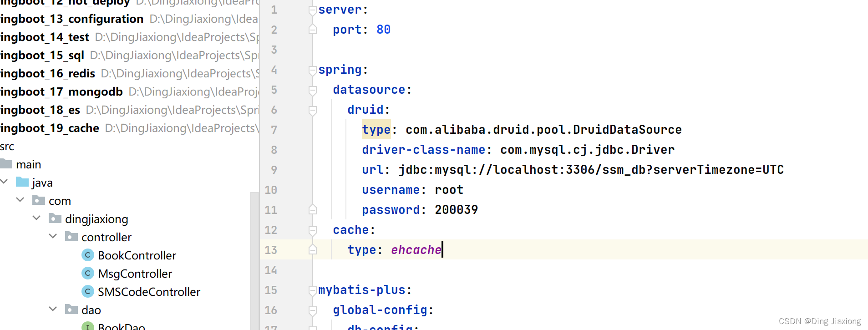
Task: Fold the cache block at line 12
Action: click(x=313, y=230)
